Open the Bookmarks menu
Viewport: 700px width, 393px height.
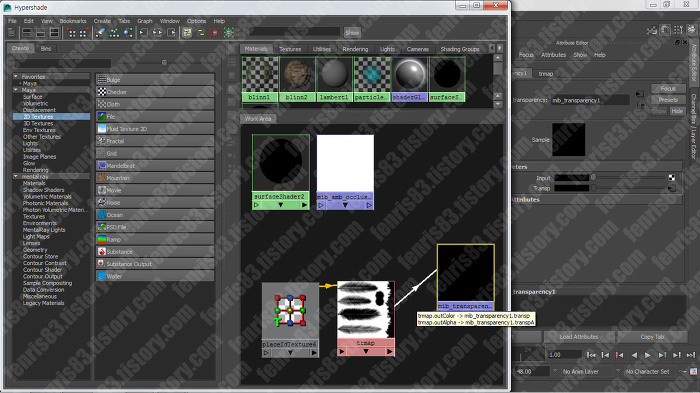73,21
